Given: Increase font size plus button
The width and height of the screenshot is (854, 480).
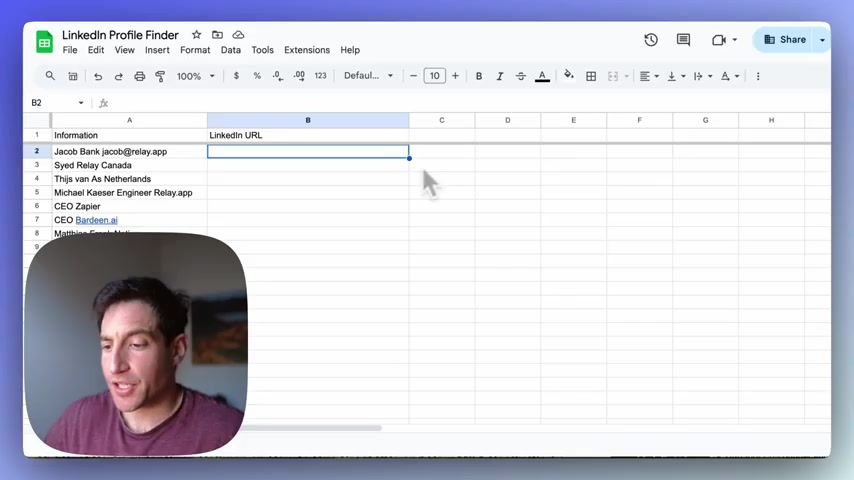Looking at the screenshot, I should pos(455,76).
